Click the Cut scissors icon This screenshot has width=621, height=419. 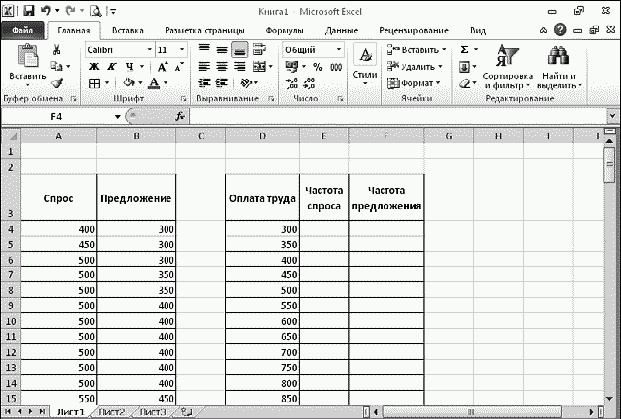point(56,50)
